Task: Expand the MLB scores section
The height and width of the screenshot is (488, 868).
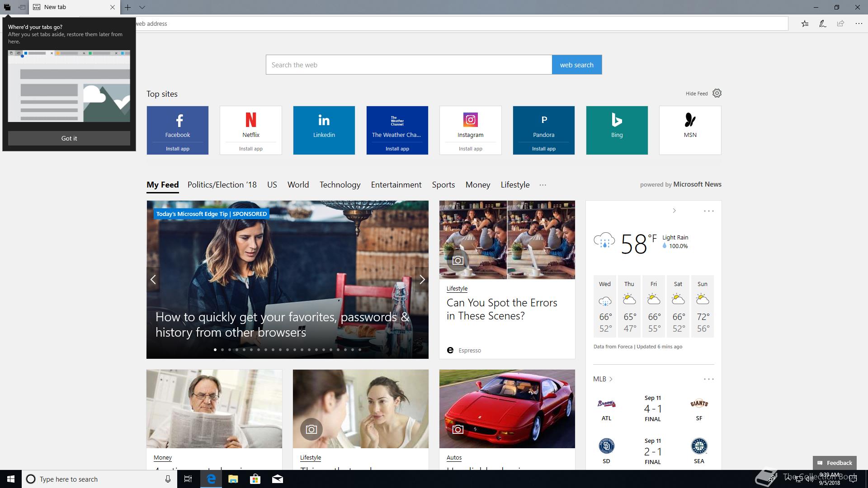Action: tap(603, 379)
